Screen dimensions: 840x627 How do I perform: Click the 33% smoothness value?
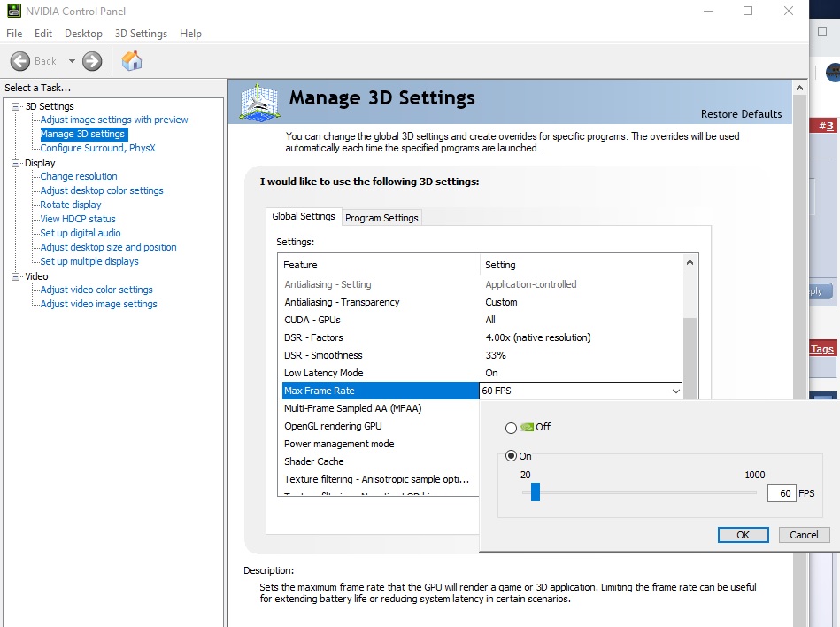click(x=496, y=355)
